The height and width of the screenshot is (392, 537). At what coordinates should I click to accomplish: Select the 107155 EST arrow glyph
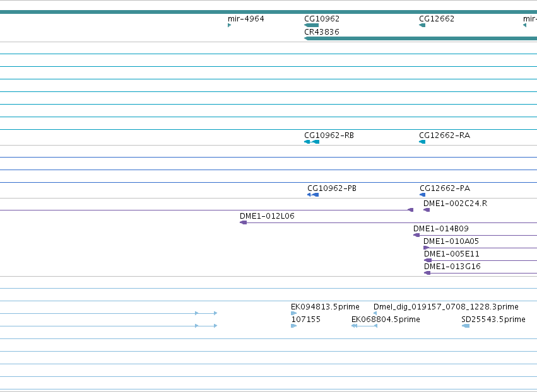(x=294, y=326)
